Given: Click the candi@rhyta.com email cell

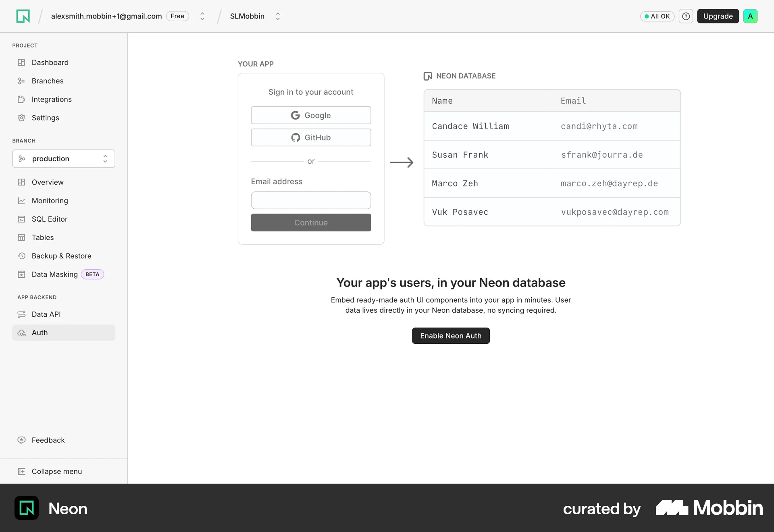Looking at the screenshot, I should pos(599,127).
